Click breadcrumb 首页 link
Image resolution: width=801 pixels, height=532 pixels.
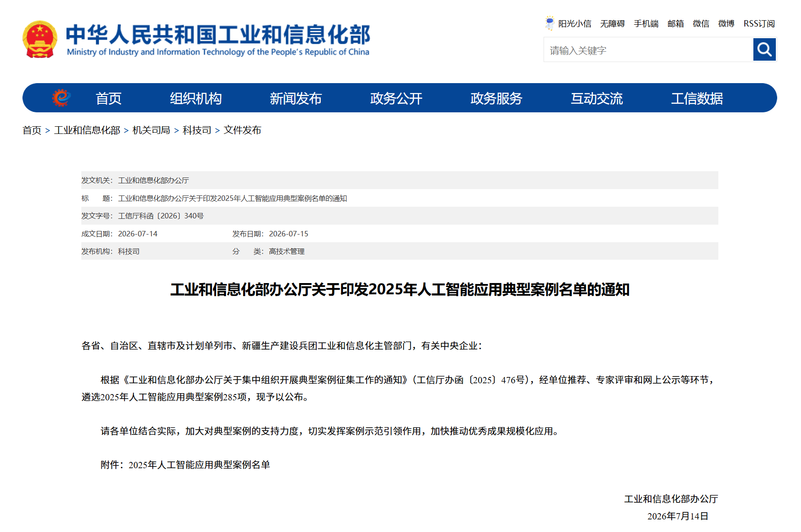(x=32, y=130)
